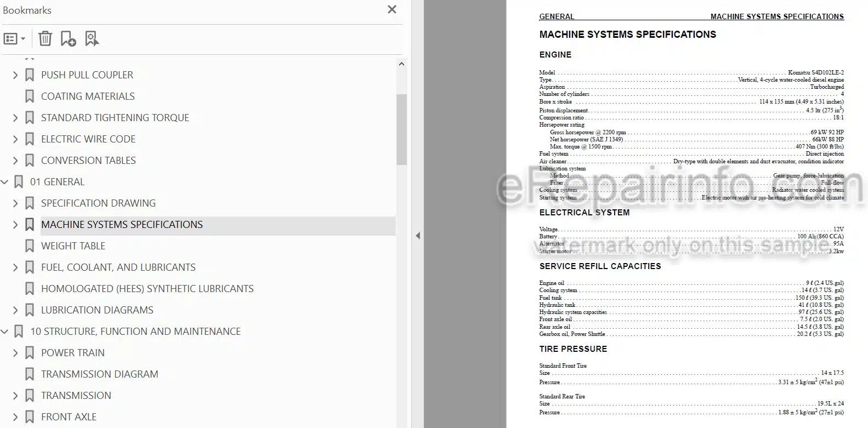The width and height of the screenshot is (868, 428).
Task: Click bookmark icon beside 01 GENERAL
Action: pyautogui.click(x=19, y=182)
